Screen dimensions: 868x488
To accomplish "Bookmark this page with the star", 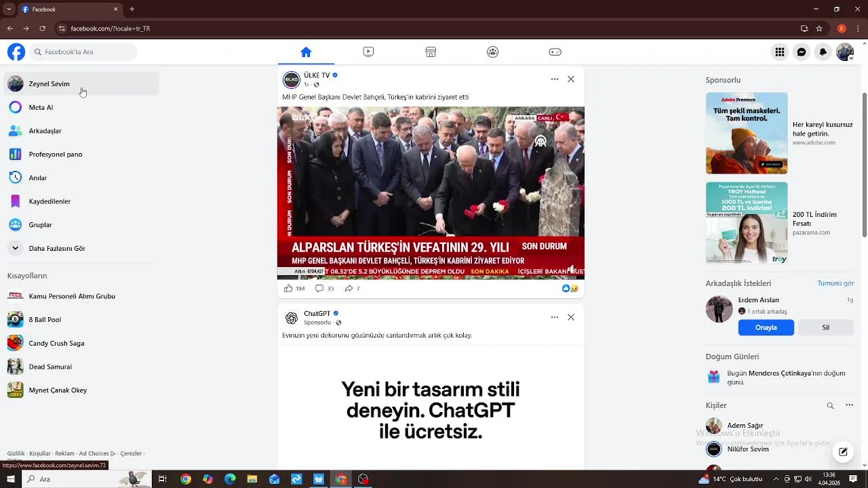I will click(819, 28).
